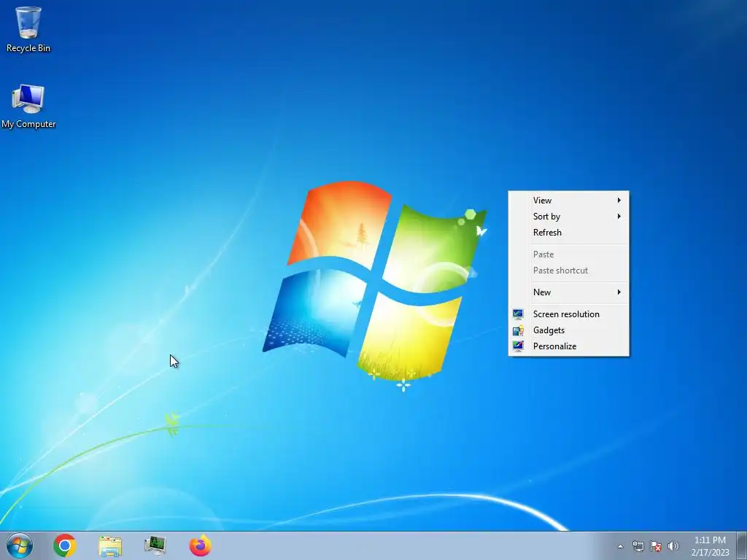Viewport: 747px width, 560px height.
Task: Click the date 2/17/2023 in tray
Action: tap(710, 553)
